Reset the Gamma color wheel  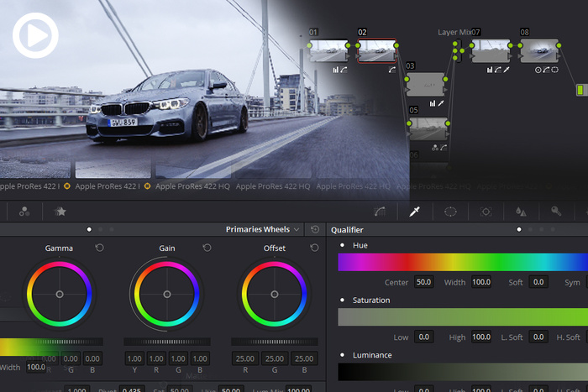coord(100,248)
